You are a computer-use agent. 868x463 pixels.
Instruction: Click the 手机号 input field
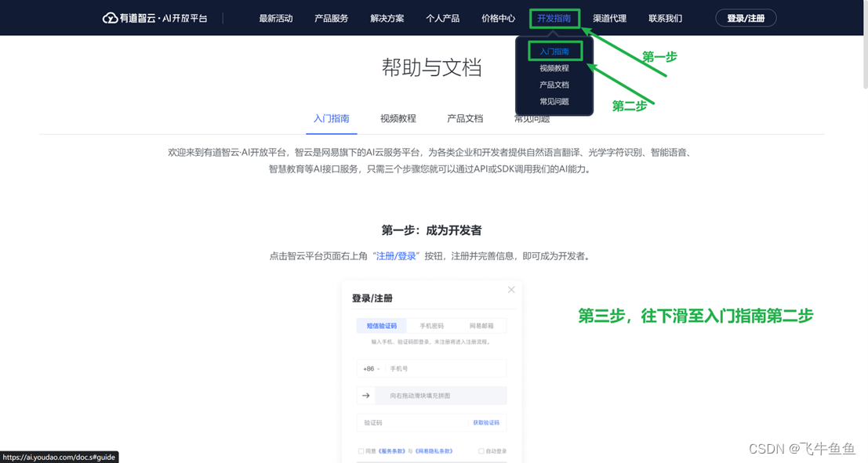446,368
